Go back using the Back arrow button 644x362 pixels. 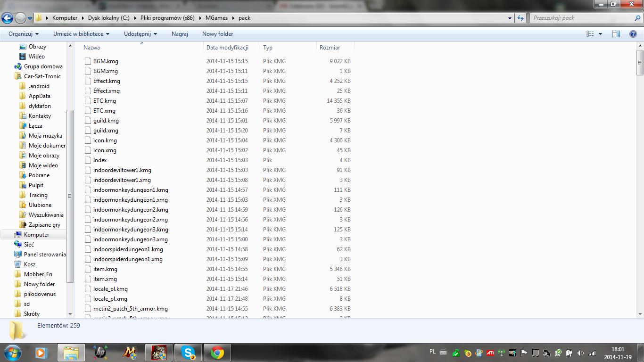point(8,18)
